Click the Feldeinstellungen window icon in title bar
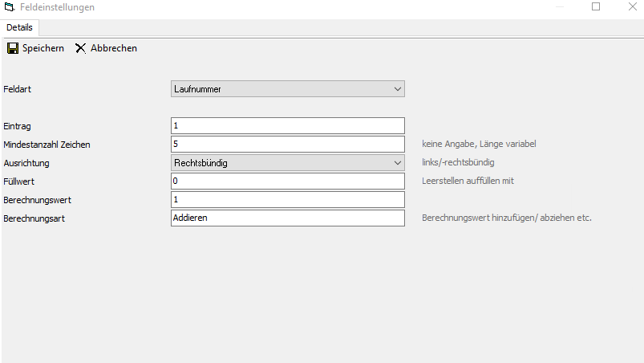644x363 pixels. pyautogui.click(x=9, y=7)
